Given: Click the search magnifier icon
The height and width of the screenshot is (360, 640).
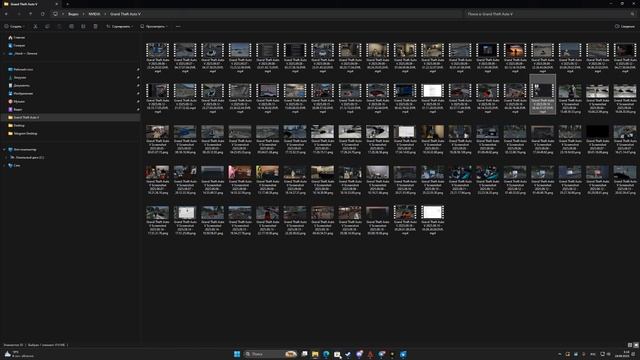Looking at the screenshot, I should pos(632,14).
